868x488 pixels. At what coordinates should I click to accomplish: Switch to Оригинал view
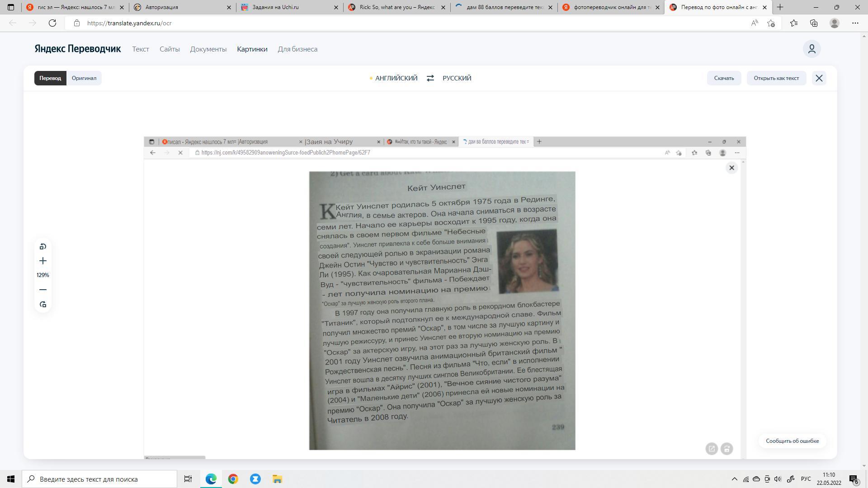tap(84, 78)
